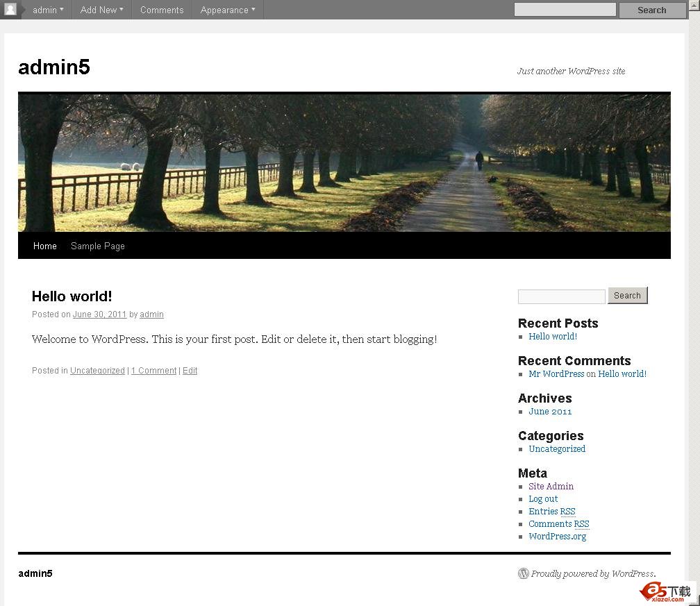The image size is (700, 606).
Task: Click Proudly powered by WordPress link
Action: coord(593,573)
